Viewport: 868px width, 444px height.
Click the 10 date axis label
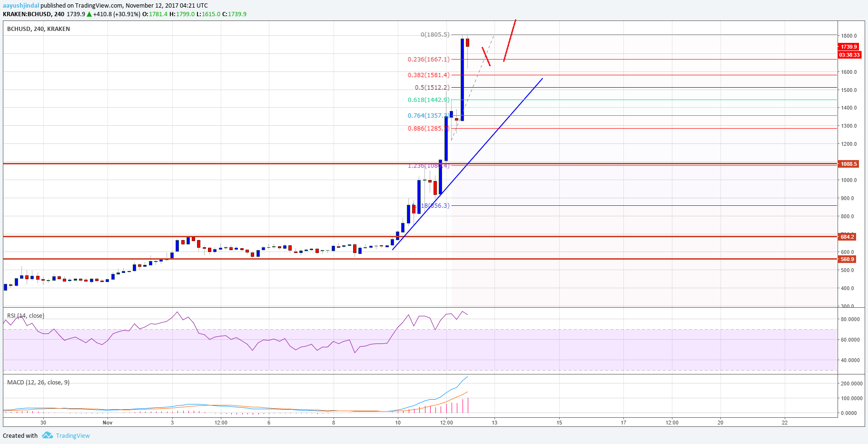point(398,423)
